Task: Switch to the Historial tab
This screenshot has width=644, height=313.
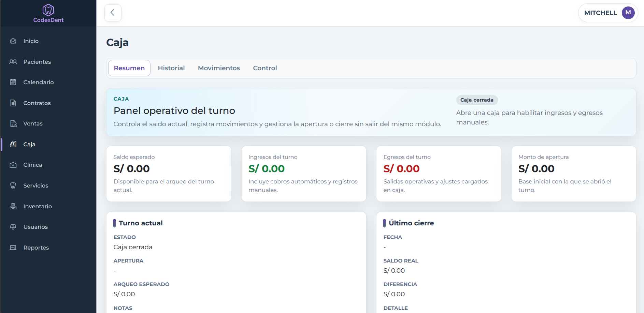Action: [171, 68]
